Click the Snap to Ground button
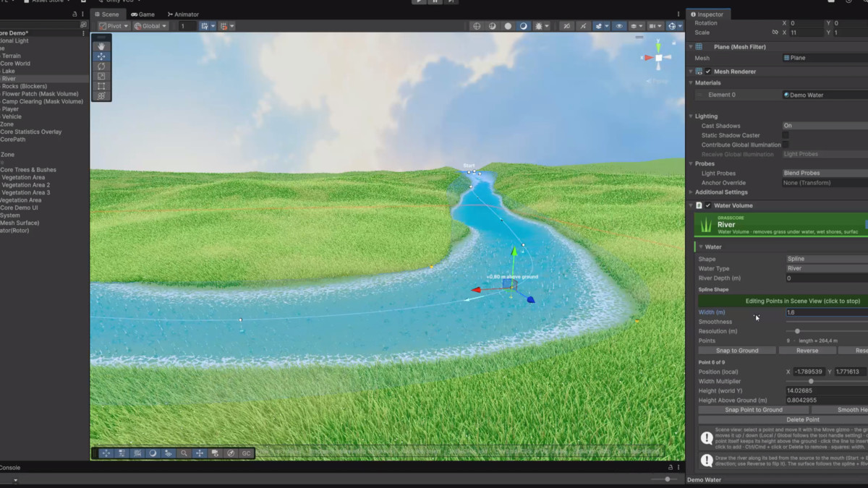Screen dimensions: 868x488 737,351
